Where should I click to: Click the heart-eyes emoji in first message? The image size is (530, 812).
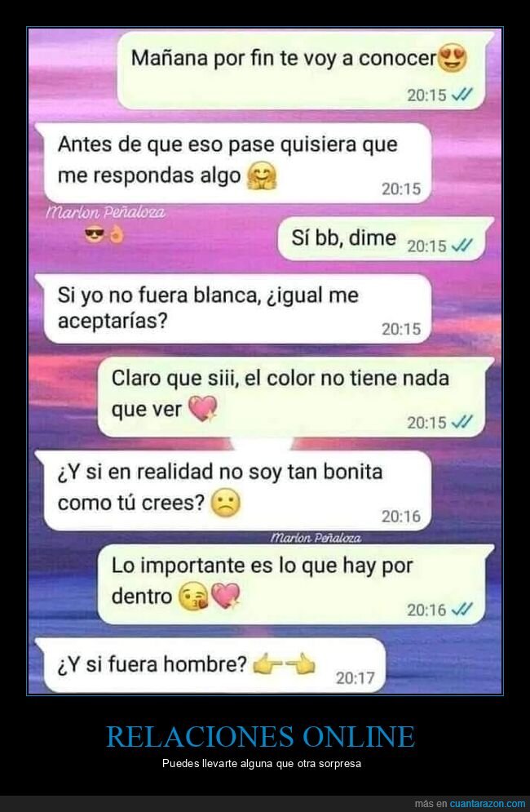[x=453, y=57]
